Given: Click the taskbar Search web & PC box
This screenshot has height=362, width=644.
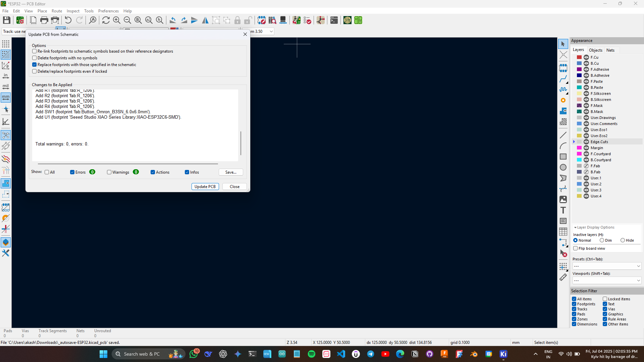Looking at the screenshot, I should click(x=148, y=354).
